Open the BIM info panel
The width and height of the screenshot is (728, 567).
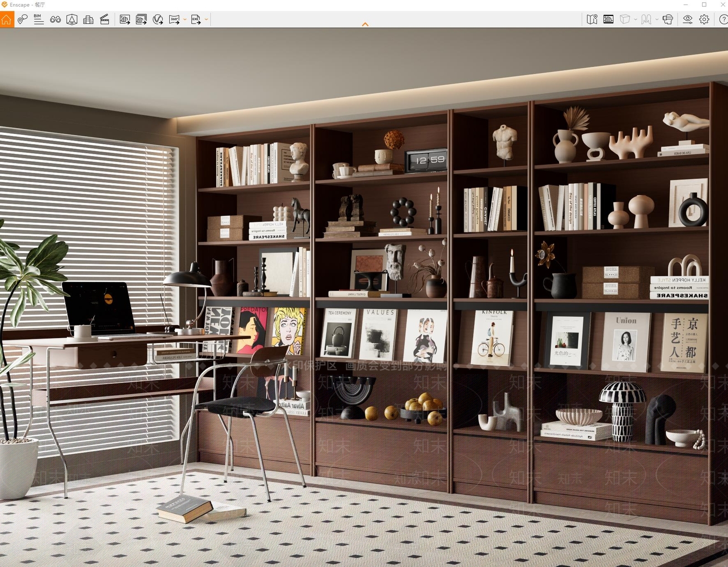[39, 19]
